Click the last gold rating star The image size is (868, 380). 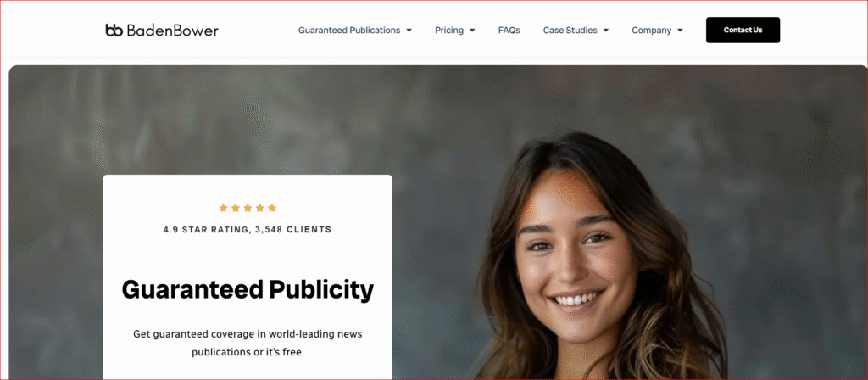click(272, 208)
